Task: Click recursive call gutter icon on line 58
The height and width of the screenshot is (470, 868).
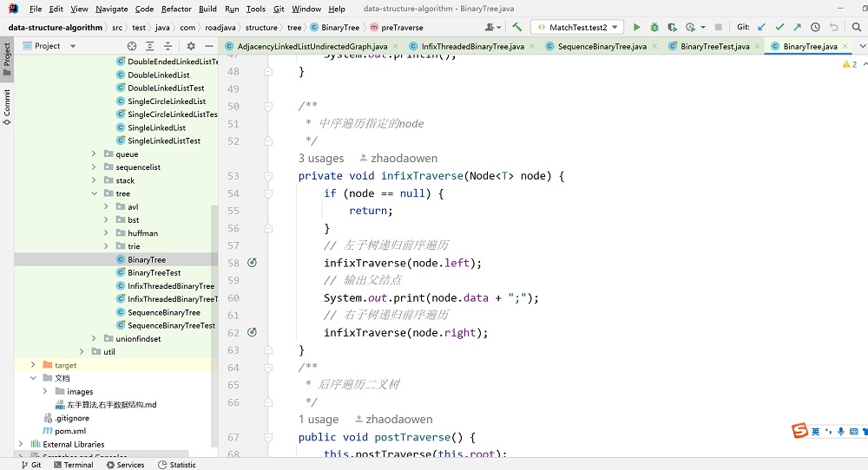Action: (x=252, y=263)
